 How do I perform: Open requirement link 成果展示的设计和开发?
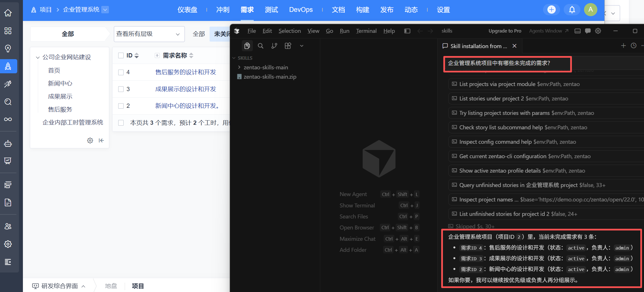186,89
